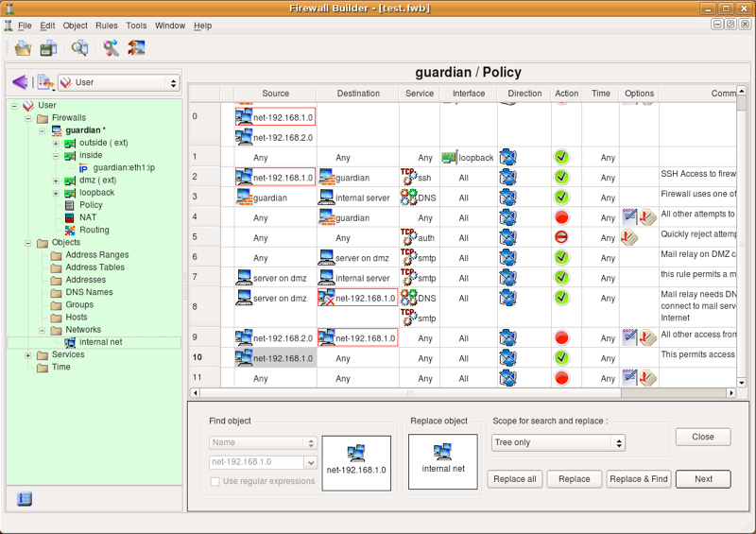Click the guardian firewall icon in rule 3 source

(x=244, y=198)
